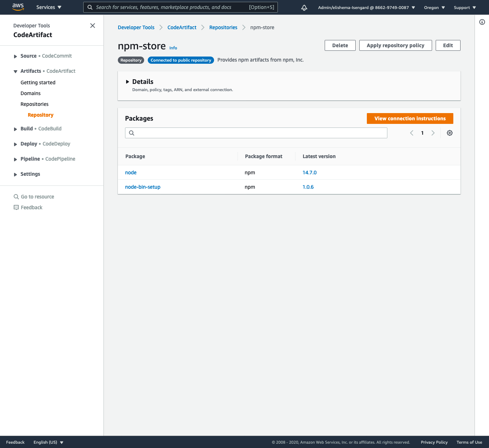Viewport: 489px width, 448px height.
Task: Open the Admin account dropdown
Action: tap(366, 8)
